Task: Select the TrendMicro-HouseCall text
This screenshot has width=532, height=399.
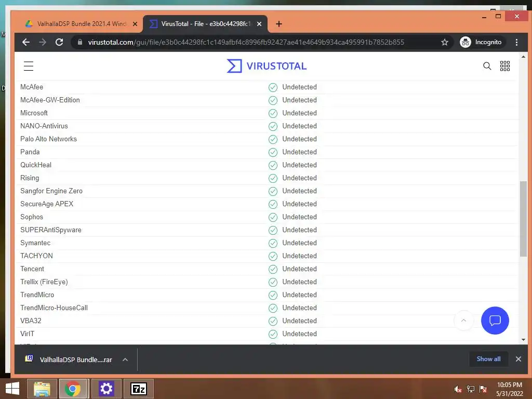Action: (x=54, y=308)
